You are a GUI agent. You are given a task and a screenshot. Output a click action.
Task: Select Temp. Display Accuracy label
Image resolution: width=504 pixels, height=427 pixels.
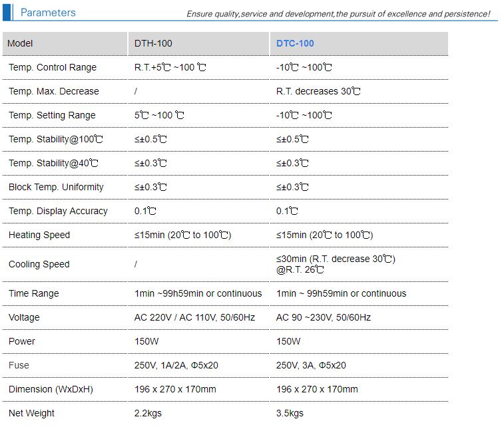58,211
